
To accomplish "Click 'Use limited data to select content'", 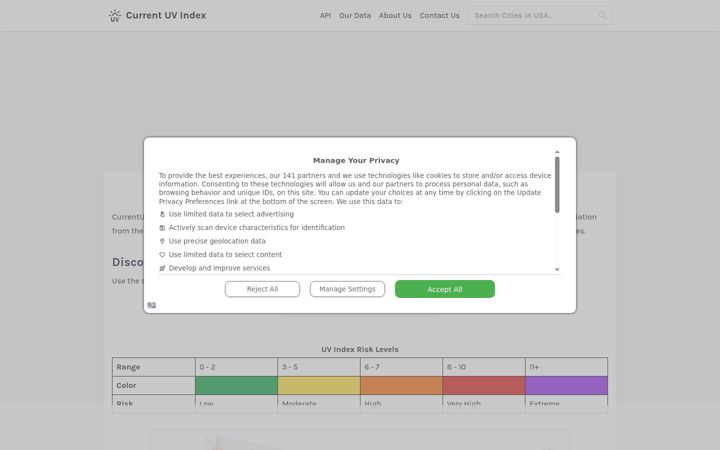I will 225,254.
